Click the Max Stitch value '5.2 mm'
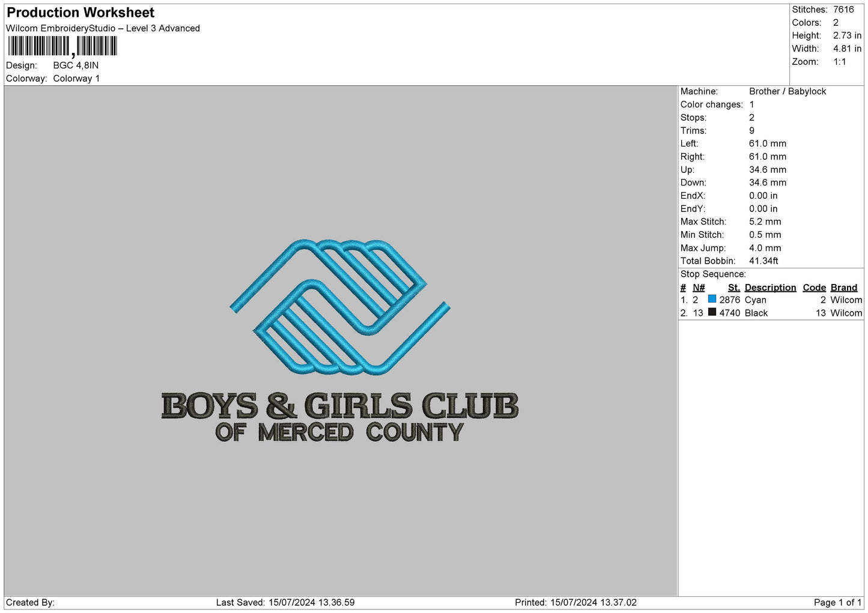 (x=765, y=222)
